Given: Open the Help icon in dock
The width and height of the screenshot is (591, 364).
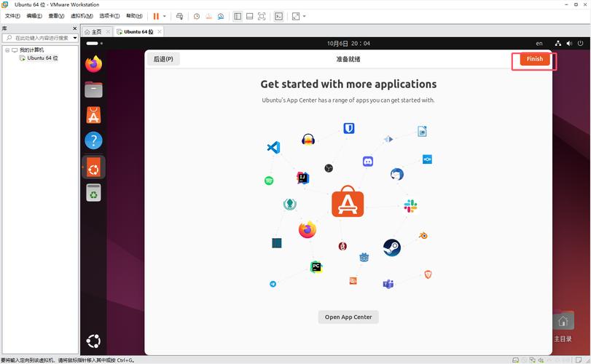Looking at the screenshot, I should (x=93, y=141).
